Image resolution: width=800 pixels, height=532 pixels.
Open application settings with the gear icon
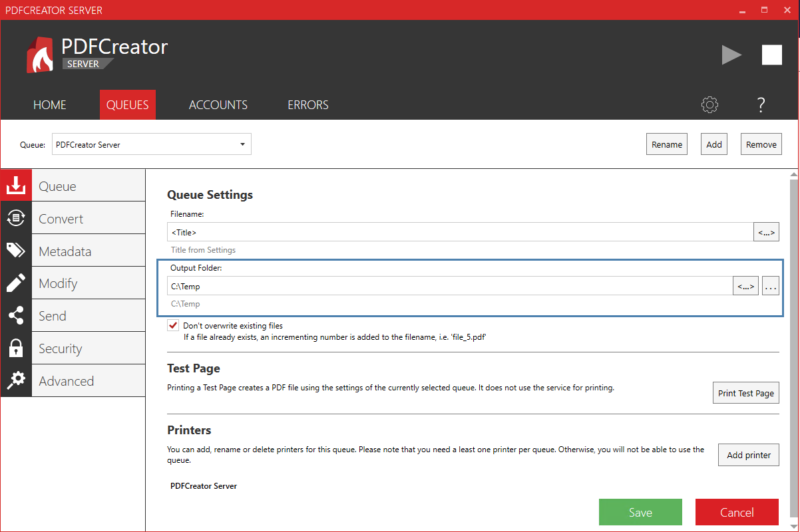tap(709, 104)
